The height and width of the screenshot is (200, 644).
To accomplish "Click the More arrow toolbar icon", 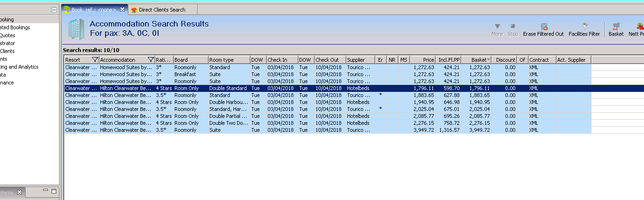I will [x=497, y=26].
